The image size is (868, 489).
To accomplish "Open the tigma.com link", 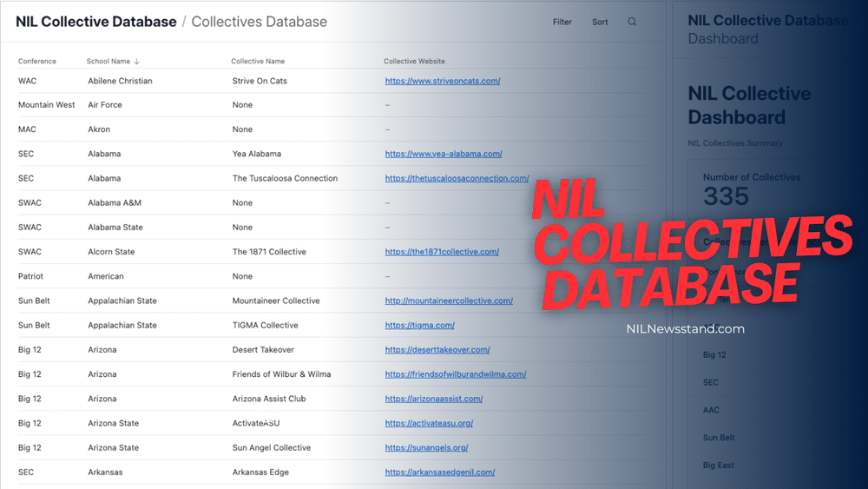I will 419,325.
